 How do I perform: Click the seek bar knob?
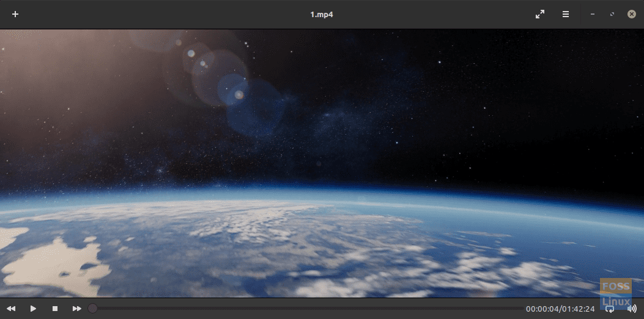tap(93, 309)
